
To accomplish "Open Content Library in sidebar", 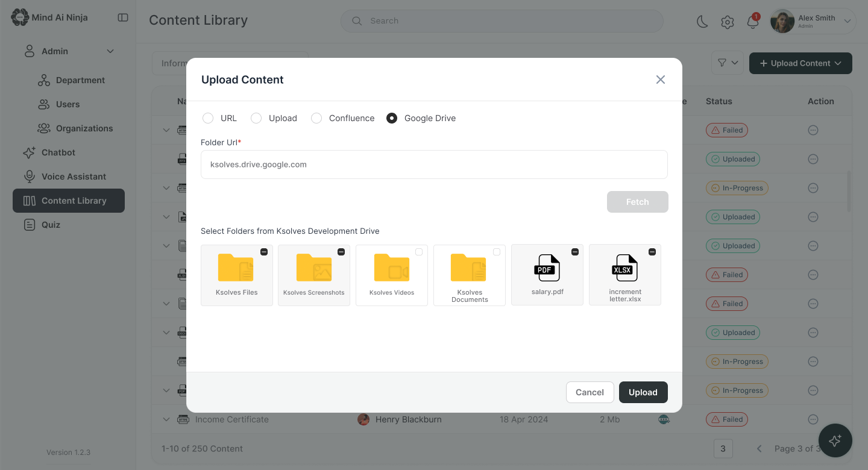I will (x=68, y=201).
